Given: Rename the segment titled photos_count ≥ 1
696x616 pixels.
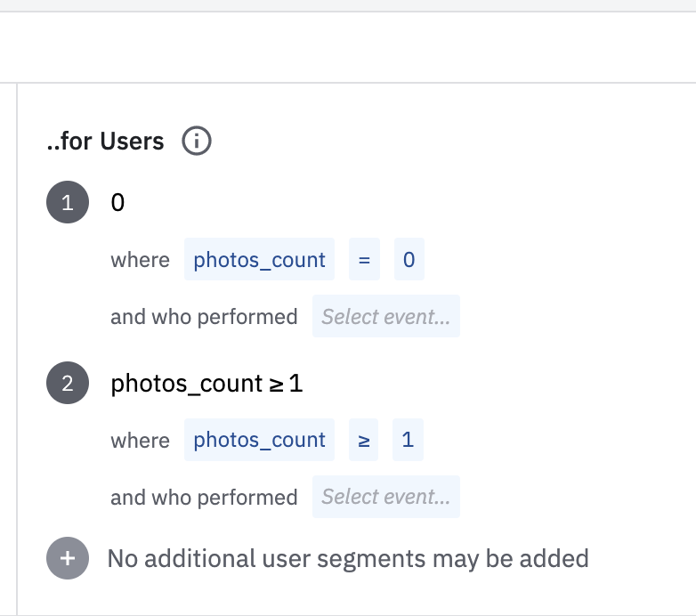Looking at the screenshot, I should (206, 384).
